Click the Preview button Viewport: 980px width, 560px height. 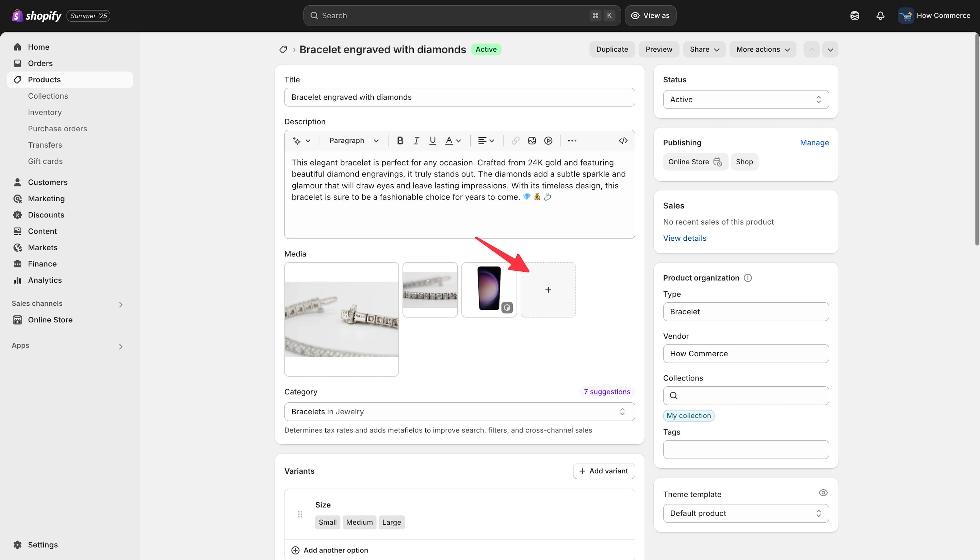tap(658, 49)
